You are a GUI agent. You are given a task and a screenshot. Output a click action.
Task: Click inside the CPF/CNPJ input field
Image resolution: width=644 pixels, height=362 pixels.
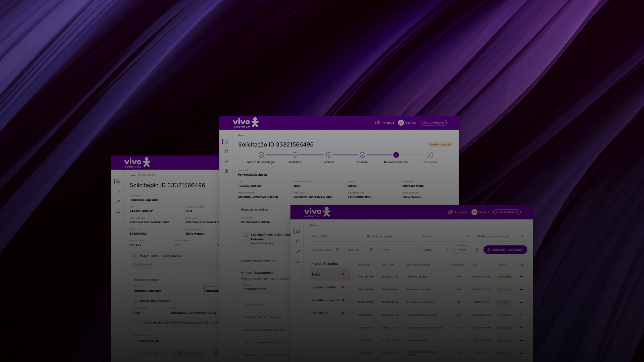click(335, 236)
